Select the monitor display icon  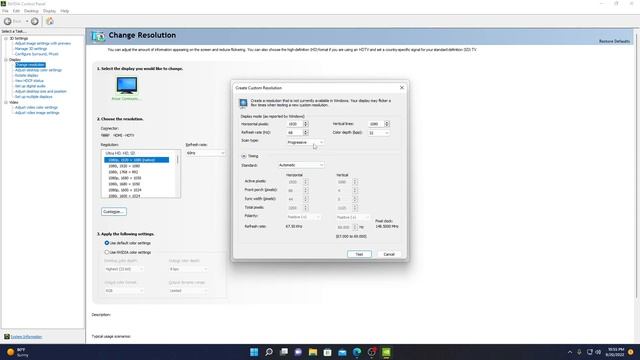point(127,85)
